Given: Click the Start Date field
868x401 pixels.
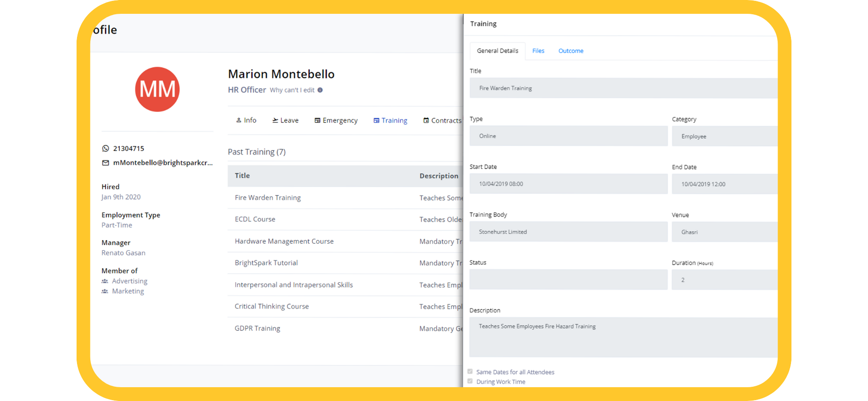Looking at the screenshot, I should point(568,184).
